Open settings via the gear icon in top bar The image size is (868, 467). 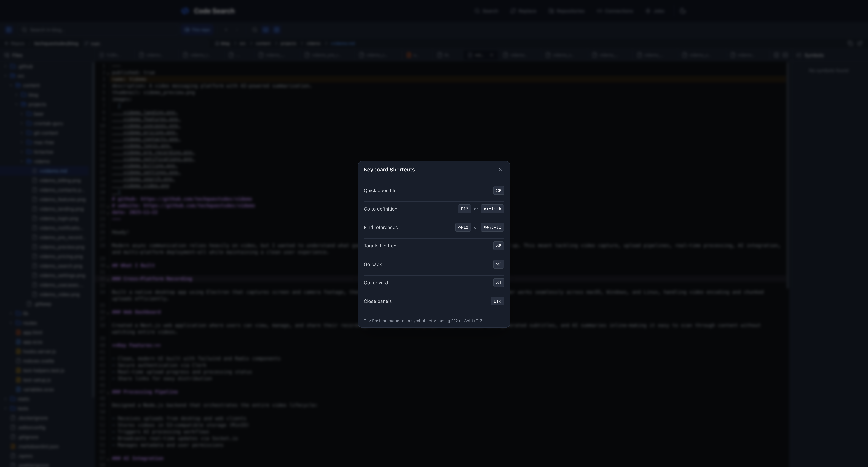(682, 11)
